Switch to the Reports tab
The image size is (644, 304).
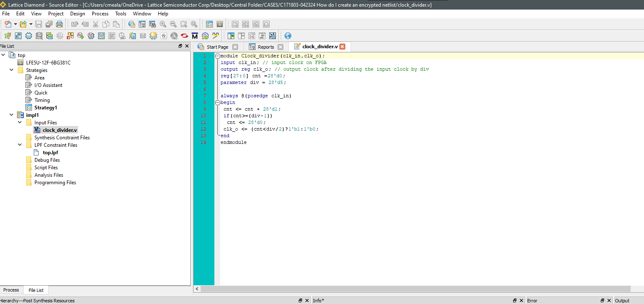265,47
